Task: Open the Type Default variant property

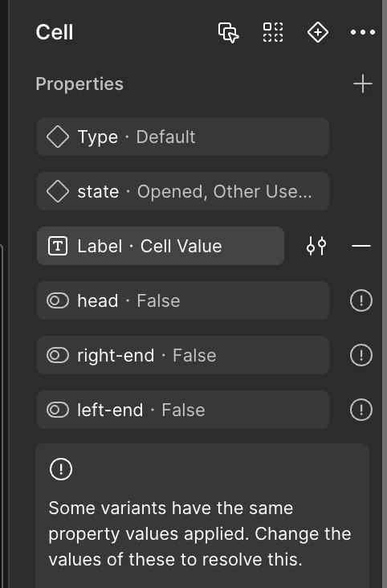Action: [x=183, y=137]
